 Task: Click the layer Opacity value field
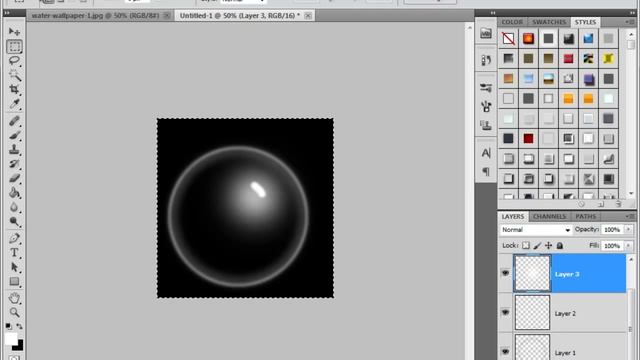click(x=612, y=230)
